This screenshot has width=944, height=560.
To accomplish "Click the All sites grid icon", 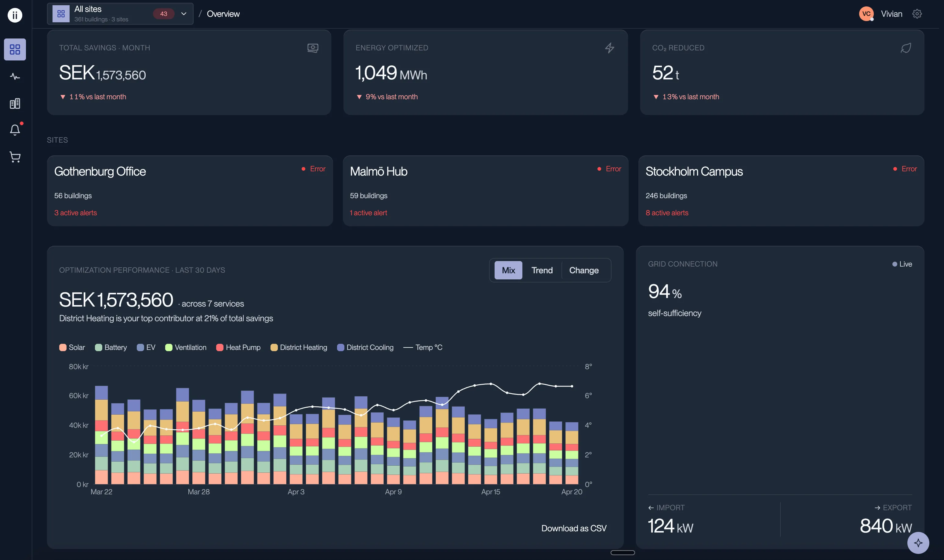I will click(x=61, y=14).
